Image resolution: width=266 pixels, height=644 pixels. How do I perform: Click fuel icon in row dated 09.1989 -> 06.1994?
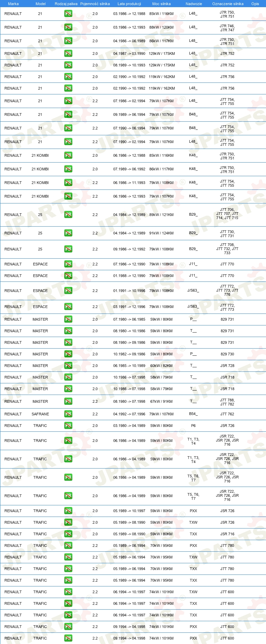coord(68,114)
